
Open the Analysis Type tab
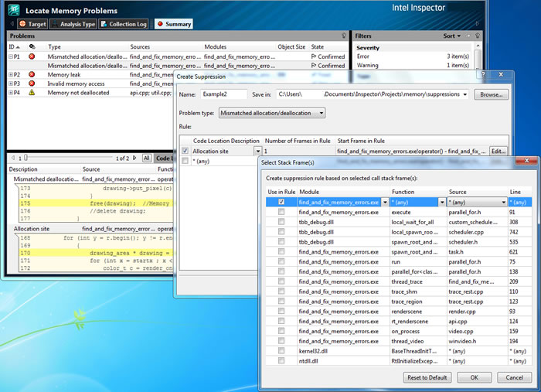point(73,24)
